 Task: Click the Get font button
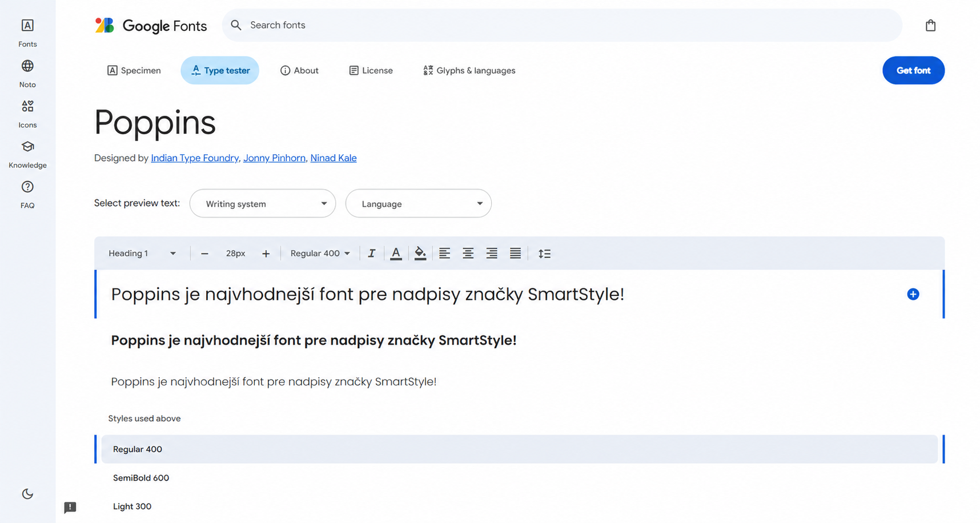point(913,70)
